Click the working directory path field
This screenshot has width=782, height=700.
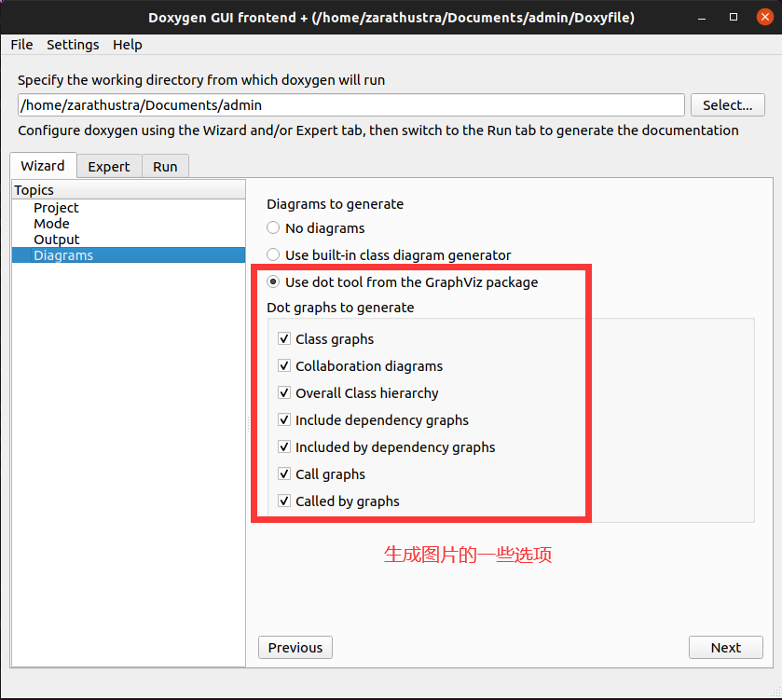tap(350, 105)
